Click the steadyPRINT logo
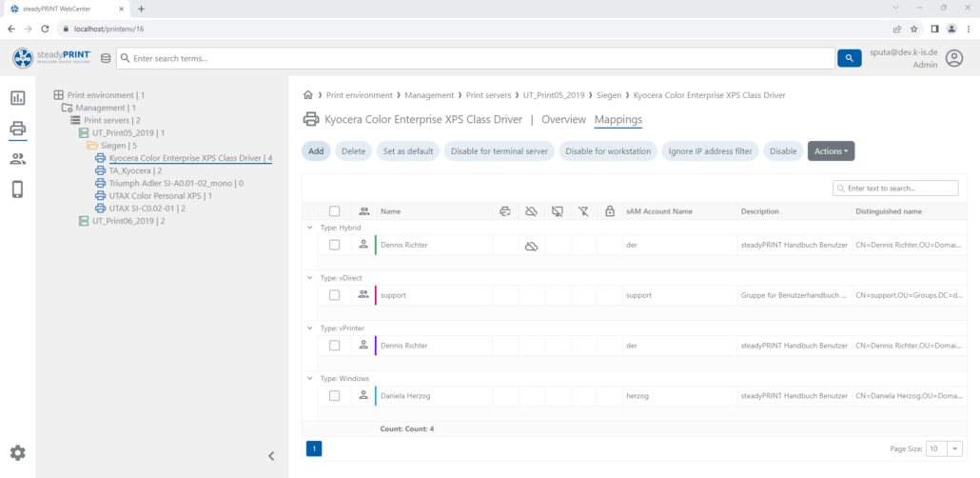 click(52, 58)
